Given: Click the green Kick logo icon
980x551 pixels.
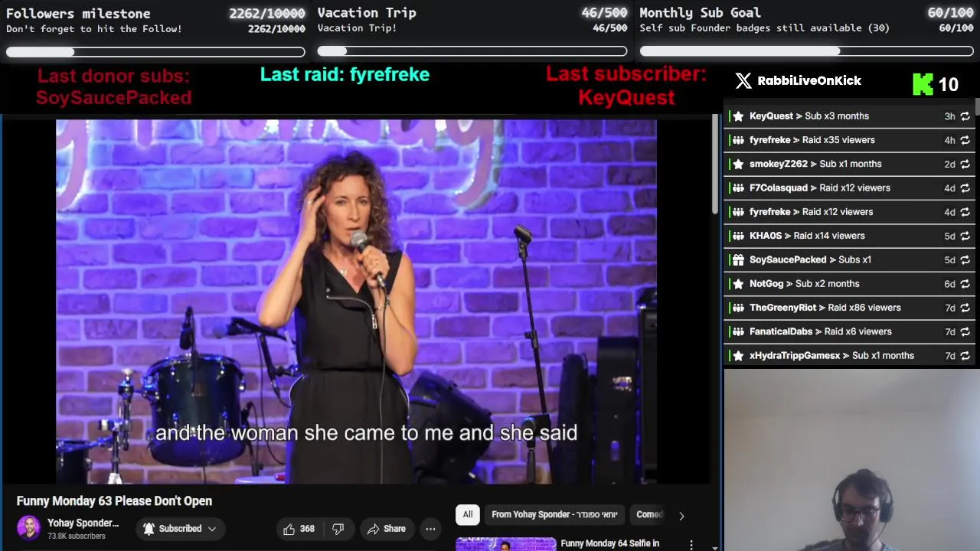Looking at the screenshot, I should (923, 84).
